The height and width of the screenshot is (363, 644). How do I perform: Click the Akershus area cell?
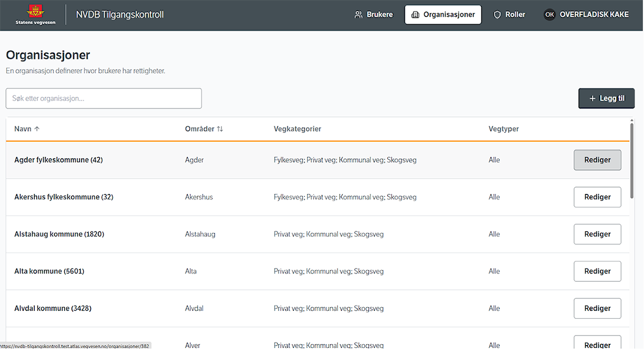pyautogui.click(x=199, y=197)
